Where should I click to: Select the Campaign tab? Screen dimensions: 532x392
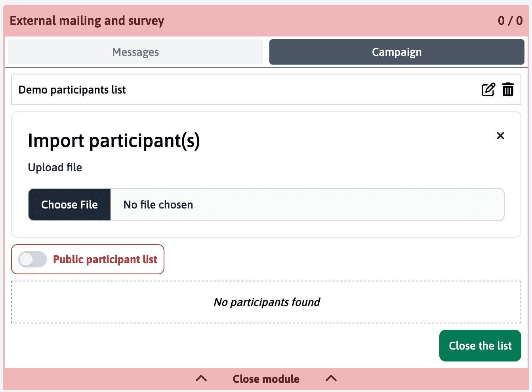397,52
